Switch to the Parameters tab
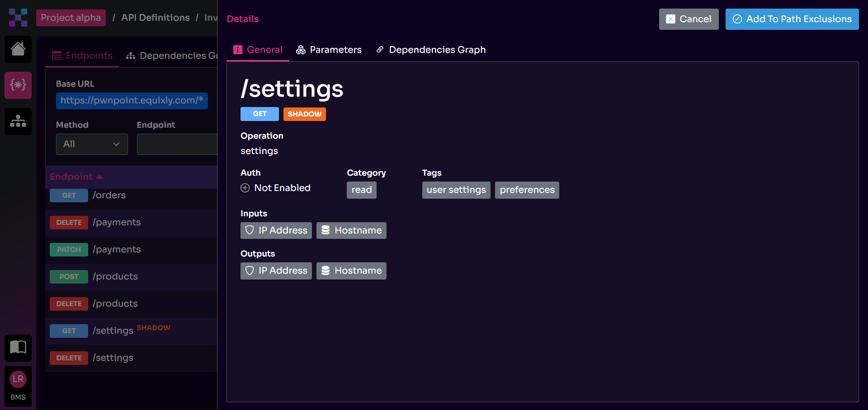The image size is (868, 410). (x=329, y=50)
